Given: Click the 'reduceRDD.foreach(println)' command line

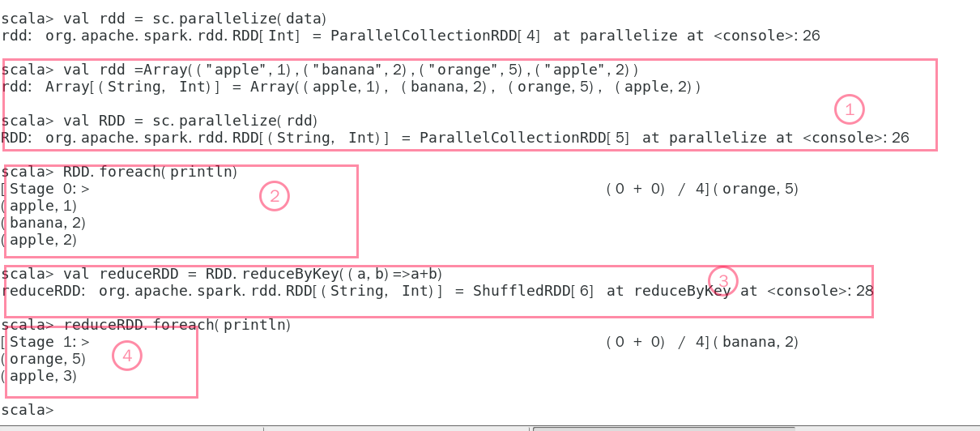Looking at the screenshot, I should pyautogui.click(x=147, y=325).
